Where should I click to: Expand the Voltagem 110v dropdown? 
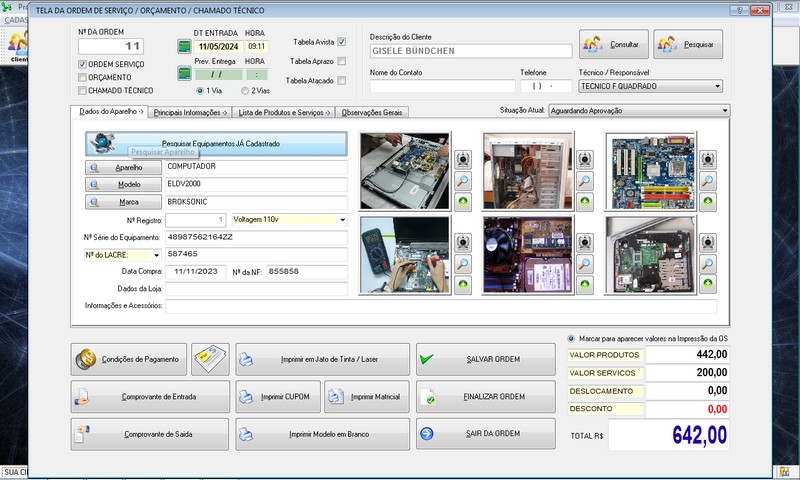coord(343,220)
